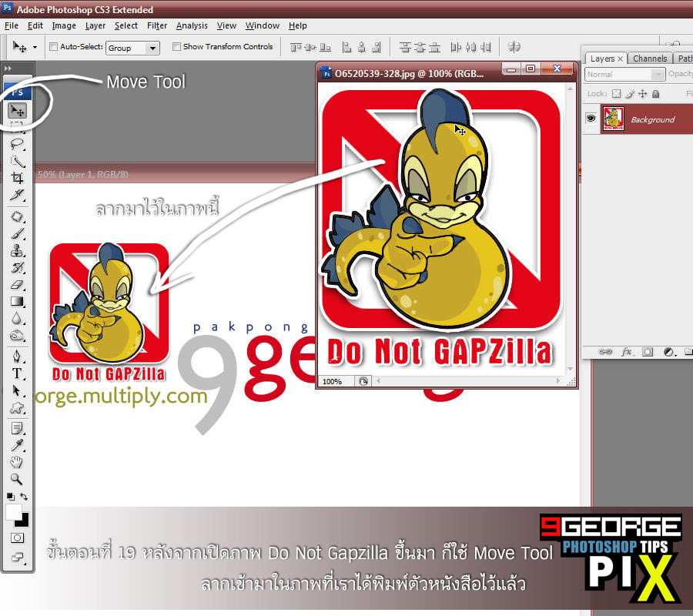Select the History Brush tool

tap(17, 267)
